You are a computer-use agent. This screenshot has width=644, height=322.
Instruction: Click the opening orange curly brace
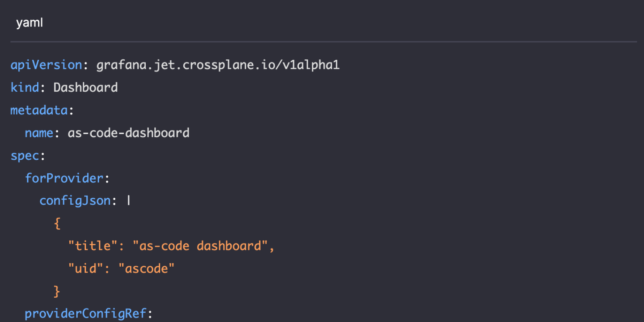pyautogui.click(x=57, y=224)
